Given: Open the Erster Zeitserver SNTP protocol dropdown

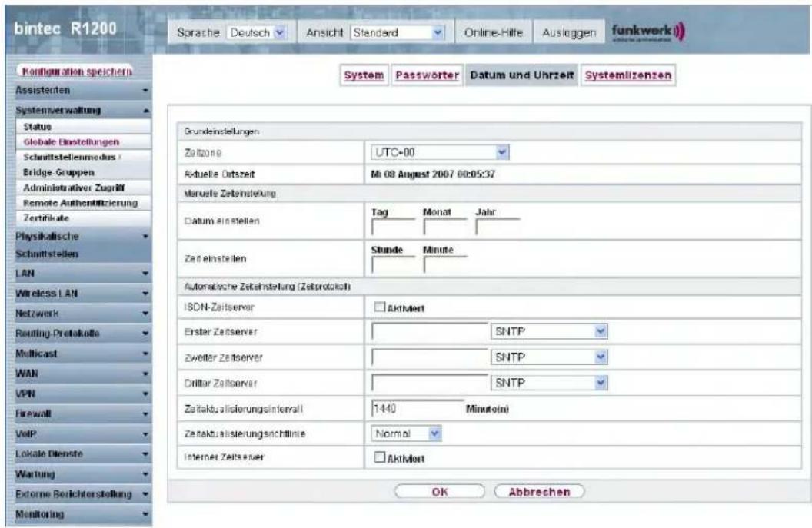Looking at the screenshot, I should click(x=549, y=331).
